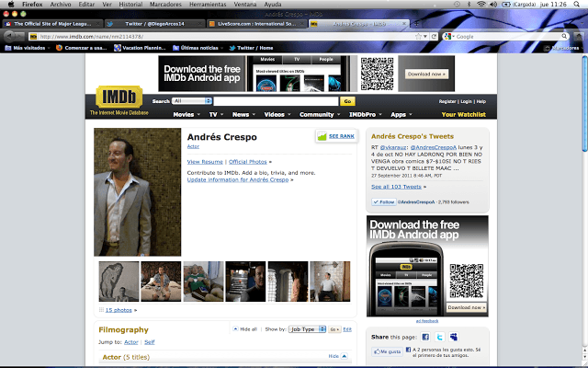The image size is (588, 368).
Task: Click the battery status icon
Action: point(506,4)
